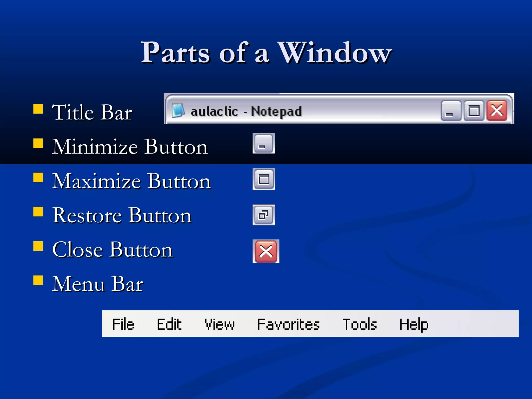Open the View menu

[220, 324]
